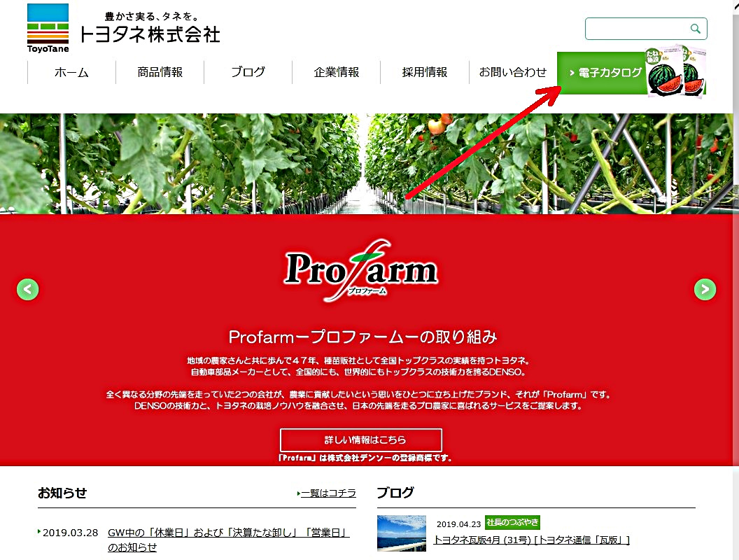The width and height of the screenshot is (739, 560).
Task: Select 企業情報 in the navigation bar
Action: click(x=336, y=72)
